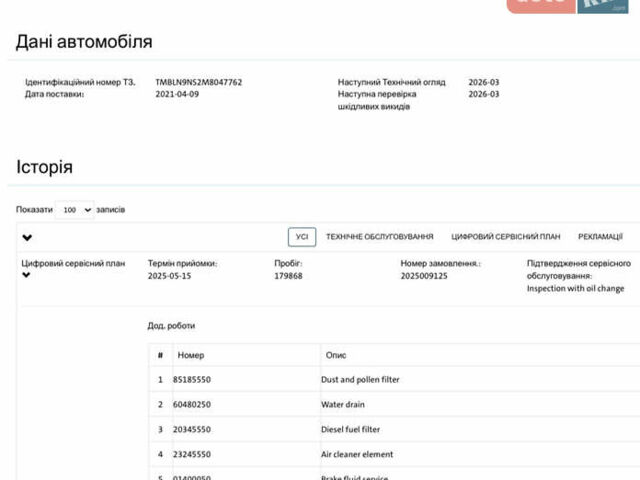Image resolution: width=640 pixels, height=480 pixels.
Task: Open the 100 records-per-page dropdown
Action: pyautogui.click(x=74, y=210)
